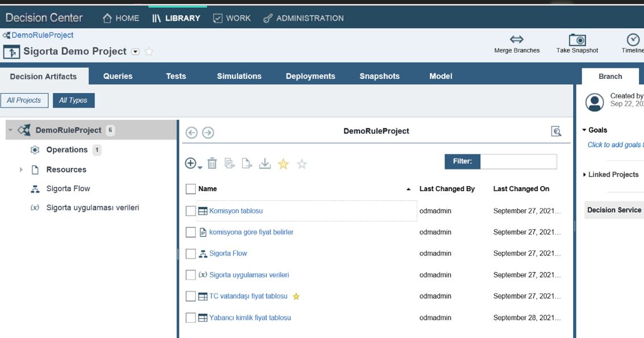This screenshot has width=644, height=338.
Task: Check the komisyona göre fiyat belirler checkbox
Action: point(191,232)
